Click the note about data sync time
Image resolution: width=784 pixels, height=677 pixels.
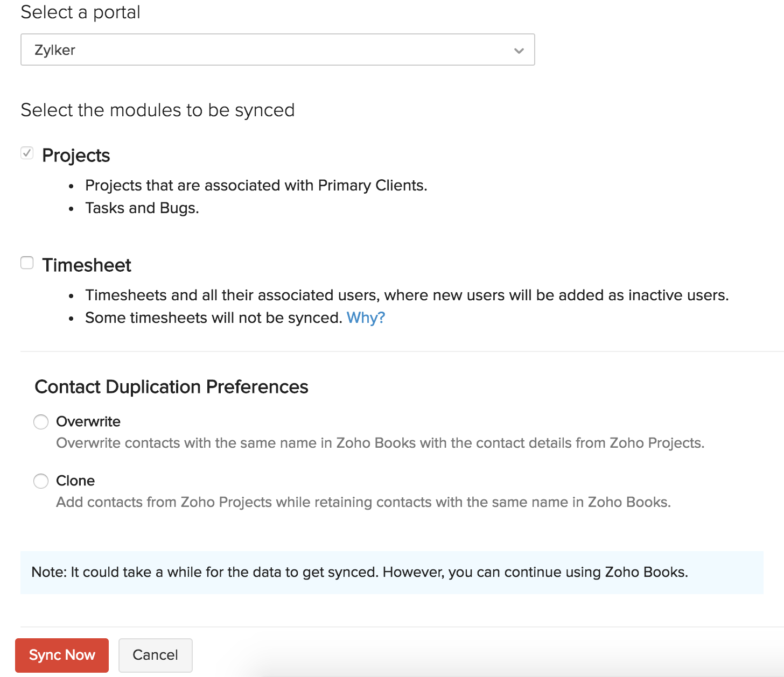point(392,572)
